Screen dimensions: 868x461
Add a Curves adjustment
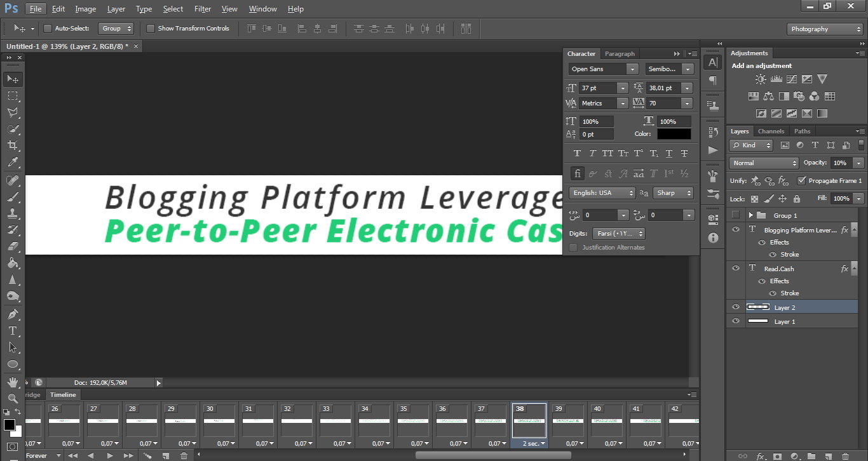[x=792, y=79]
